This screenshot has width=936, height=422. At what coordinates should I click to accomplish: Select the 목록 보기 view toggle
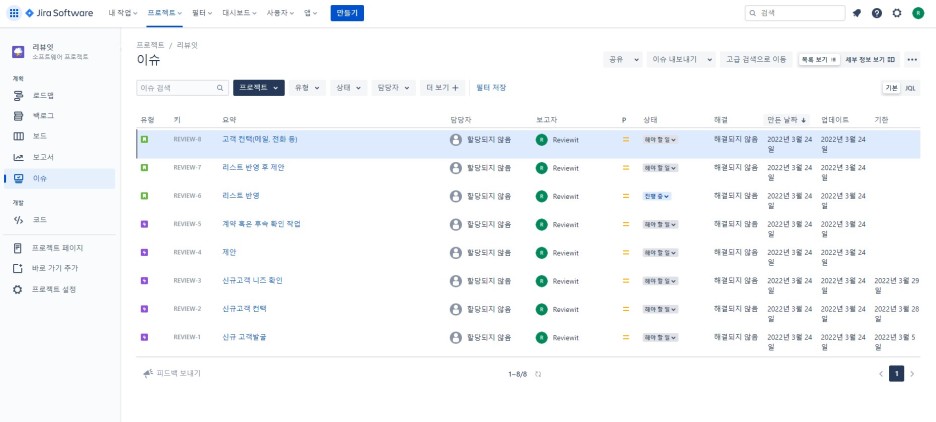click(818, 60)
